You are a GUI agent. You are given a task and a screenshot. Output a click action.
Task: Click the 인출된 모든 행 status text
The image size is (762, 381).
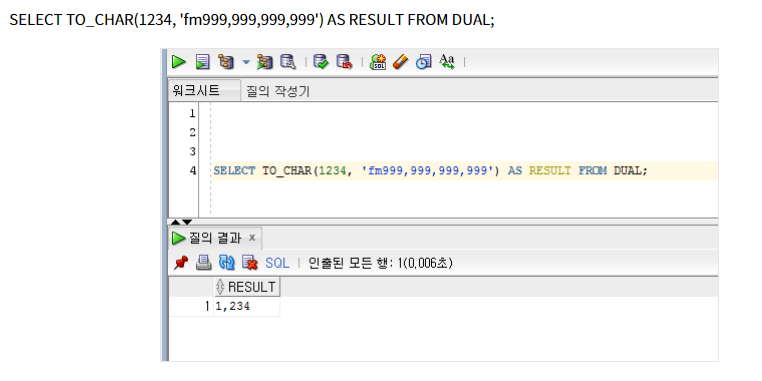point(381,263)
